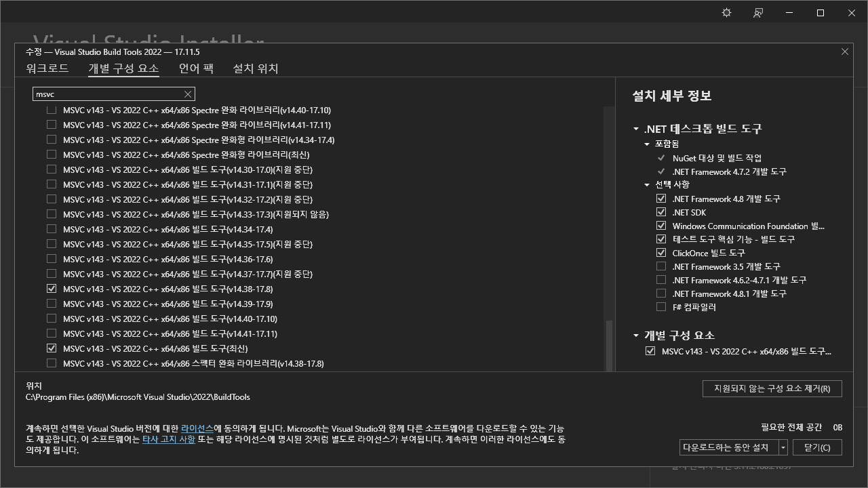Screen dimensions: 868x488
Task: Open install mode dropdown arrow
Action: (783, 447)
